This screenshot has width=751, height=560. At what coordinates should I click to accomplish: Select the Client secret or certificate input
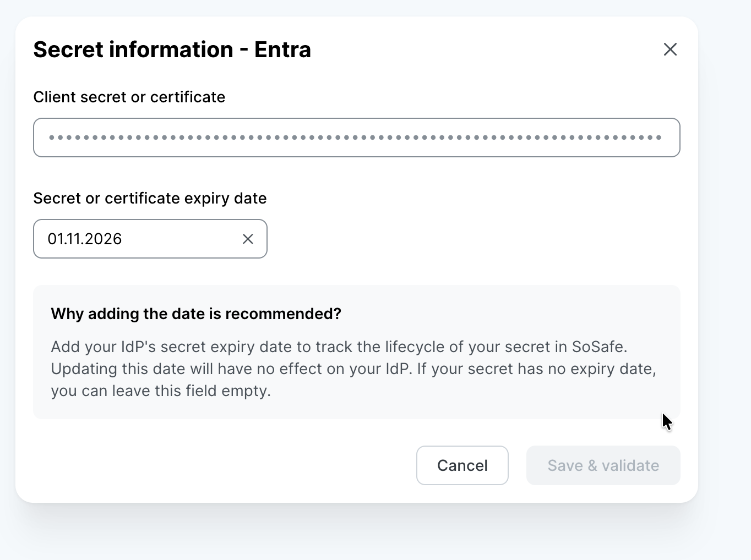(x=357, y=138)
